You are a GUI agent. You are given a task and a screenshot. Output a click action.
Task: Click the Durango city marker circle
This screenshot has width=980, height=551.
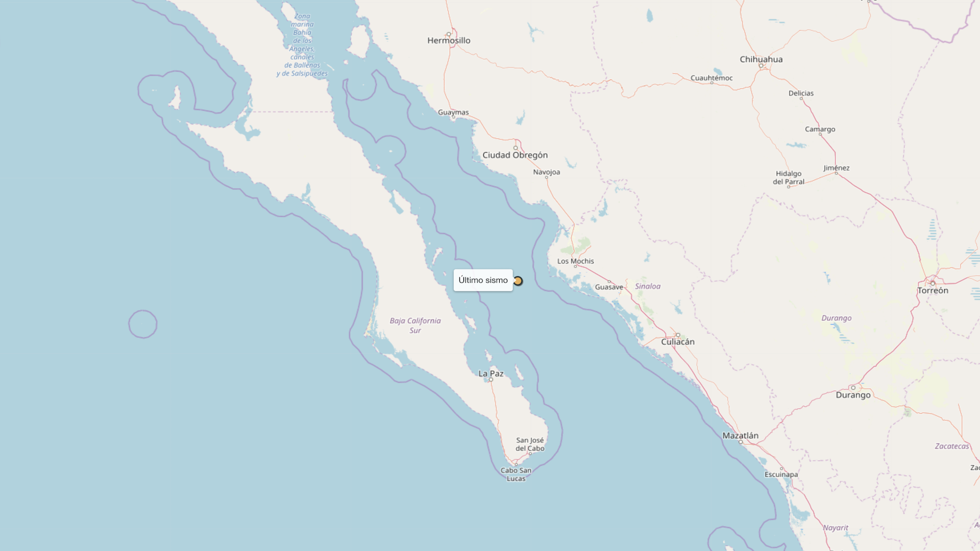pos(853,388)
